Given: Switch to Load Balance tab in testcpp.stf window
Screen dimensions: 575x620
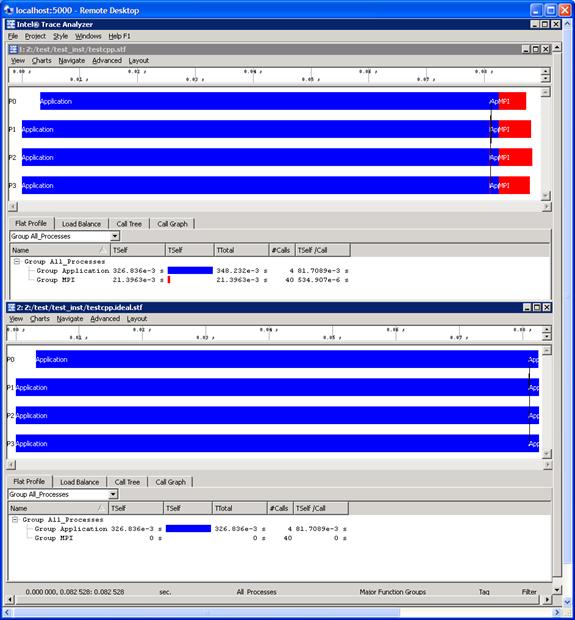Looking at the screenshot, I should click(x=81, y=224).
